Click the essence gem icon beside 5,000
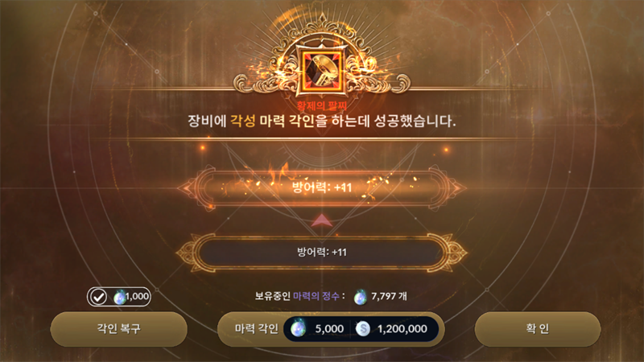644x362 pixels. [x=299, y=329]
